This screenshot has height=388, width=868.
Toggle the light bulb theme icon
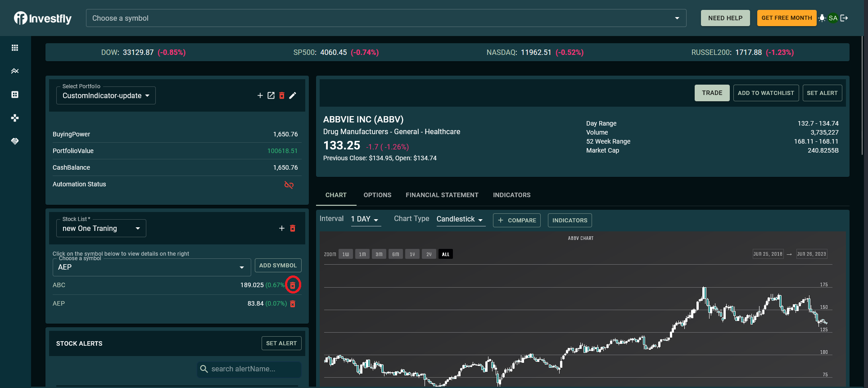(822, 18)
